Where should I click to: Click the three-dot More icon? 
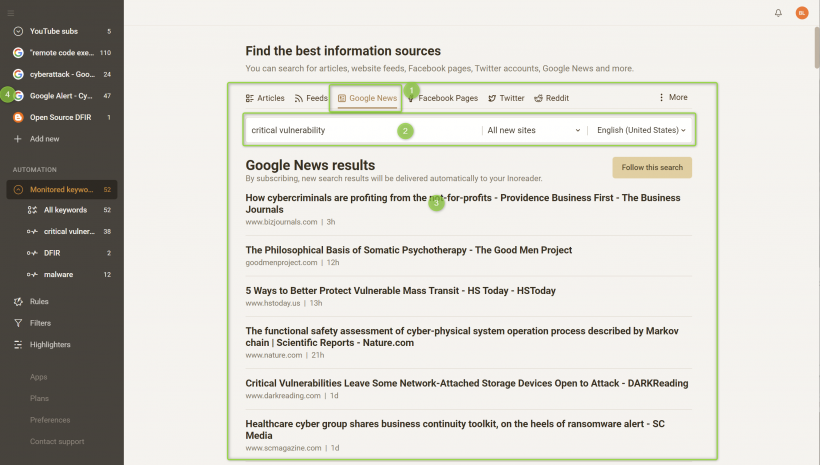click(x=661, y=97)
